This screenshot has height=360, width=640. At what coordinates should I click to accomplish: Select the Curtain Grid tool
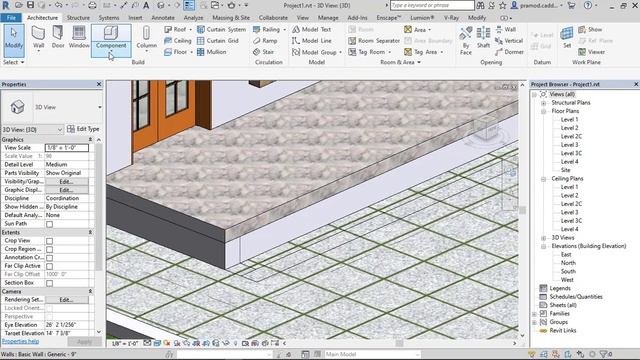tap(218, 40)
